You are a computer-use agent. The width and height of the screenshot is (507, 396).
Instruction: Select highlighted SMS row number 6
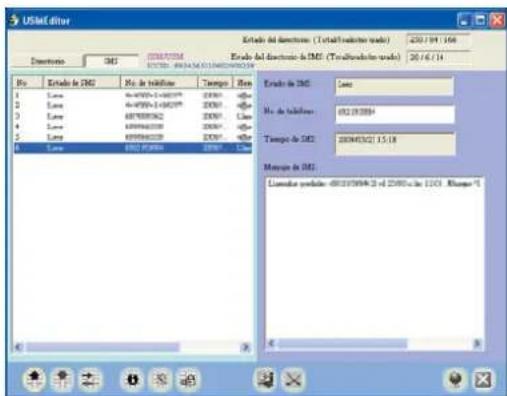click(133, 148)
